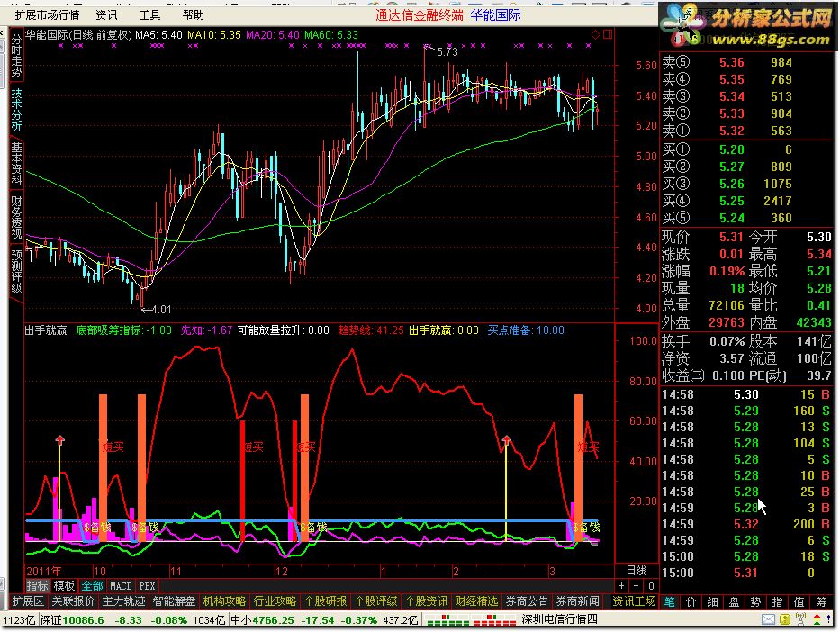Select the 价 tab in the quote panel
This screenshot has height=632, width=840.
691,602
